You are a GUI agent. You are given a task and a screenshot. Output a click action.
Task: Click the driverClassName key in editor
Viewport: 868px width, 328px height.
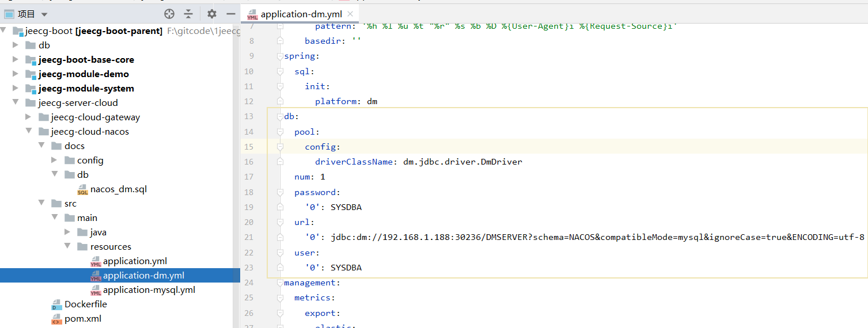(x=354, y=162)
